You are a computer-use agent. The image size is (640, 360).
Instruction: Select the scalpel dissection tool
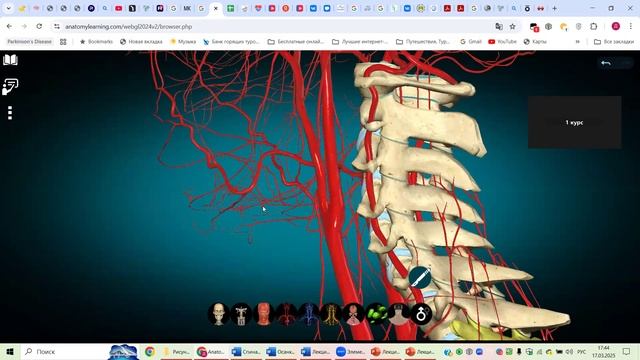tap(420, 278)
